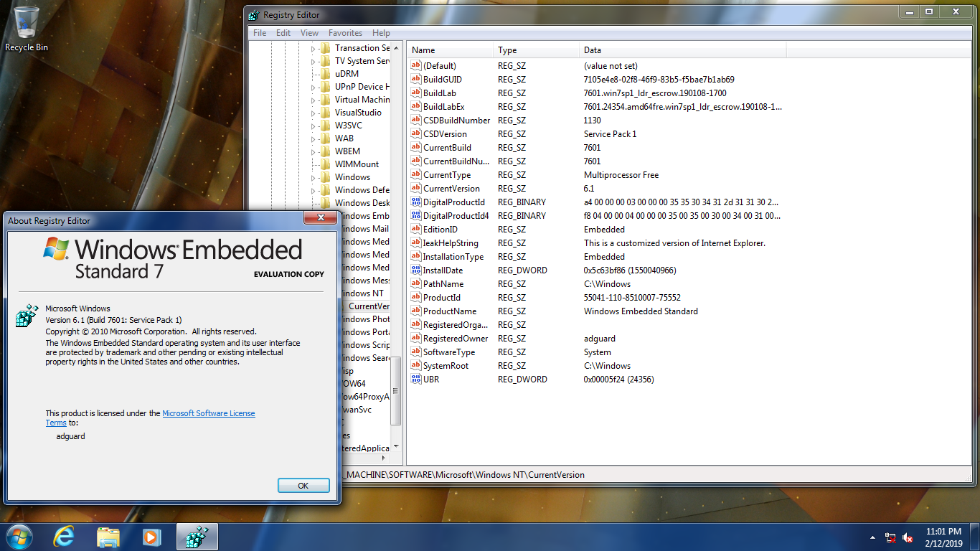Show hidden notification area icons
This screenshot has width=980, height=551.
click(872, 537)
